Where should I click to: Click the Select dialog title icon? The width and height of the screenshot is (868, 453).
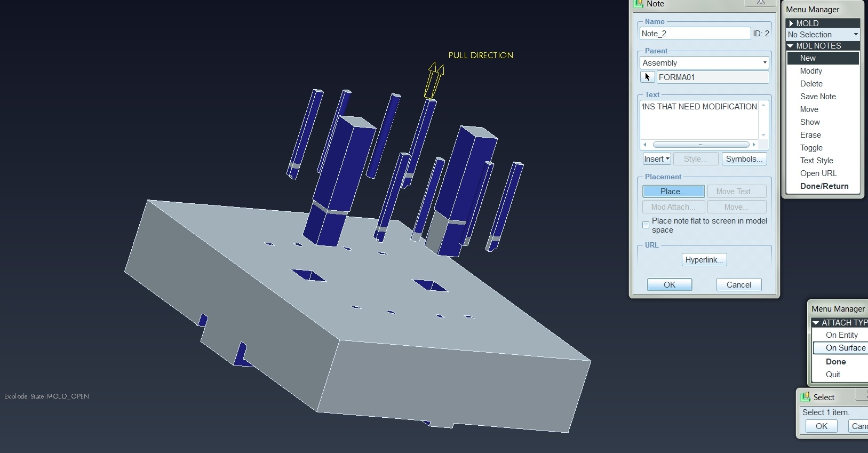point(806,397)
